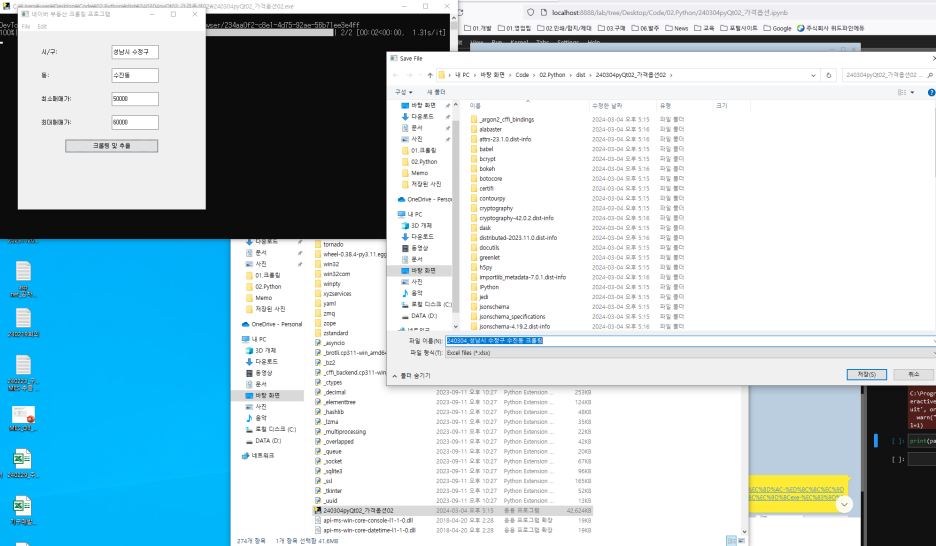Screen dimensions: 936x546
Task: Click the 저장(S) button
Action: pyautogui.click(x=866, y=374)
